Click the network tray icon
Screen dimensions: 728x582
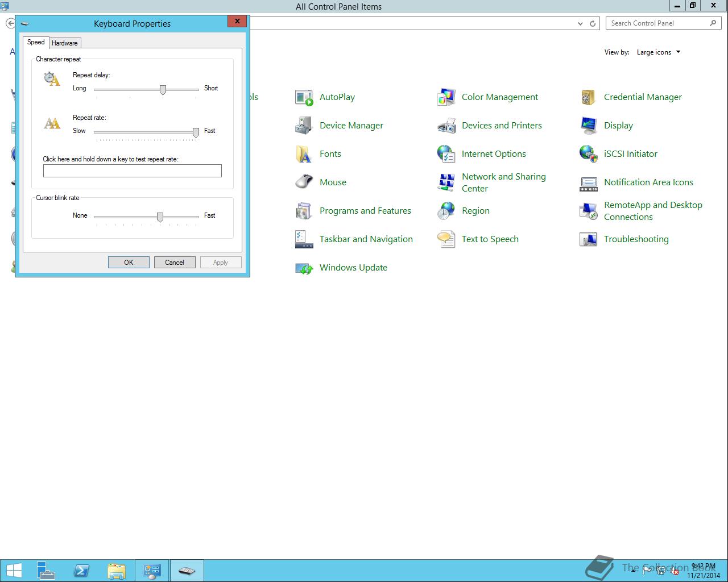(660, 570)
